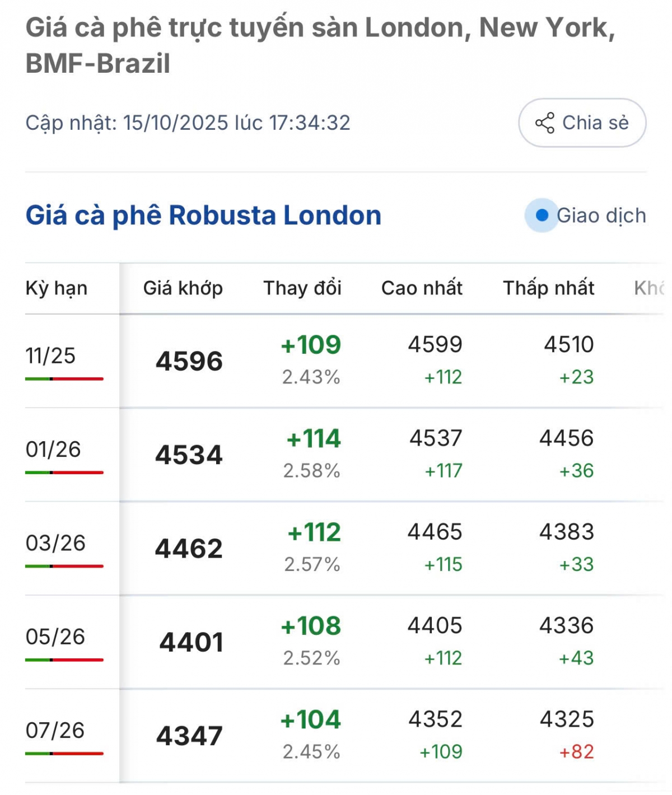Tap the Giao dịch status label
This screenshot has width=672, height=795.
coord(601,216)
